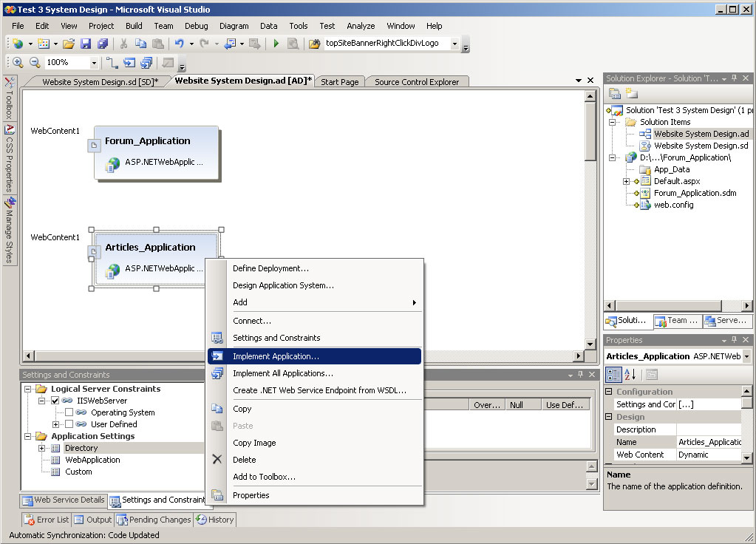Viewport: 756px width, 544px height.
Task: Open the History tab
Action: coord(215,520)
